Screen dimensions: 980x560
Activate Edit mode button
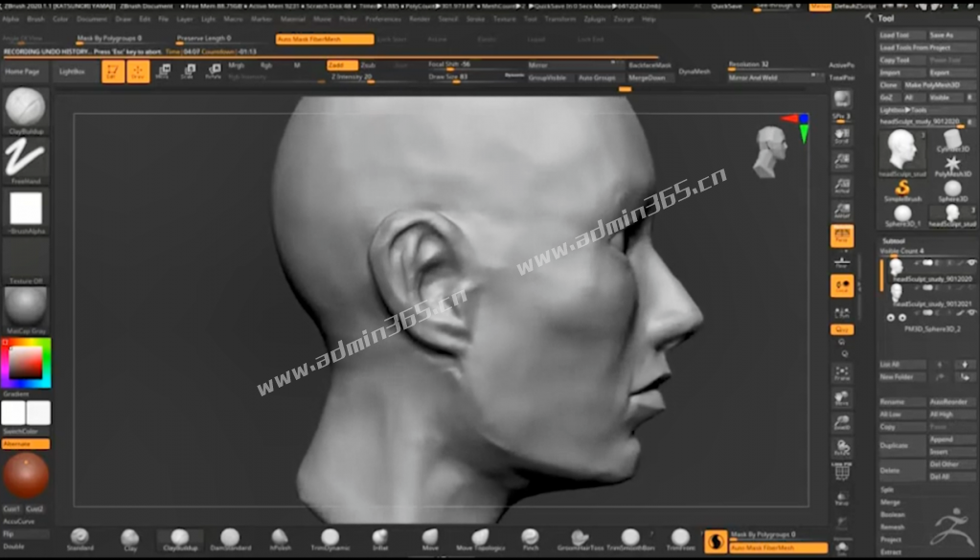point(112,72)
